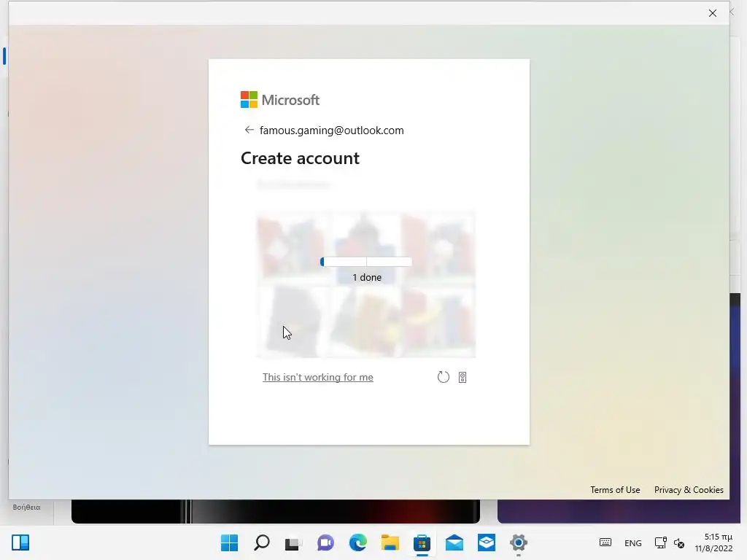Click the touch keyboard tray icon
This screenshot has width=747, height=560.
(x=605, y=542)
